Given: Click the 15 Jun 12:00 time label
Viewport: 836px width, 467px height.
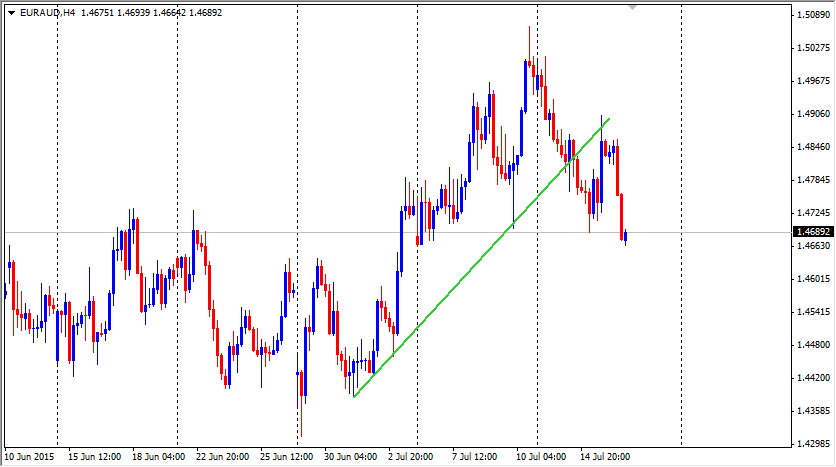Looking at the screenshot, I should pos(95,457).
